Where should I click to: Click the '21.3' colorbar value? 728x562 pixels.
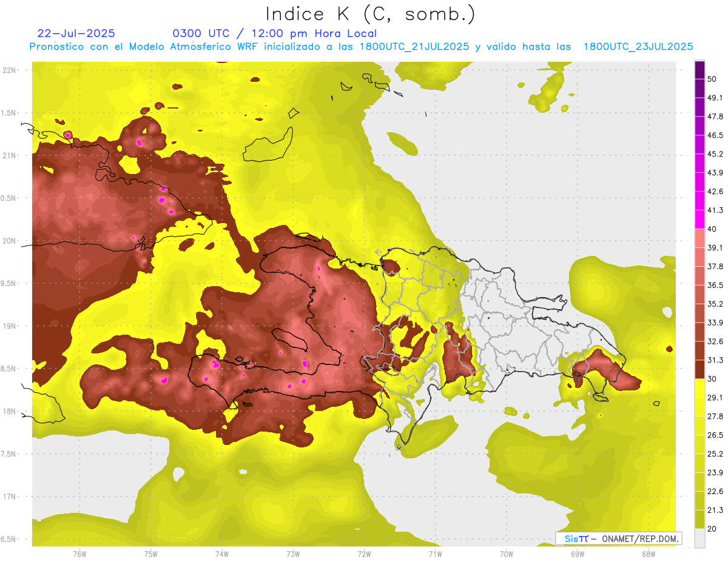point(715,510)
